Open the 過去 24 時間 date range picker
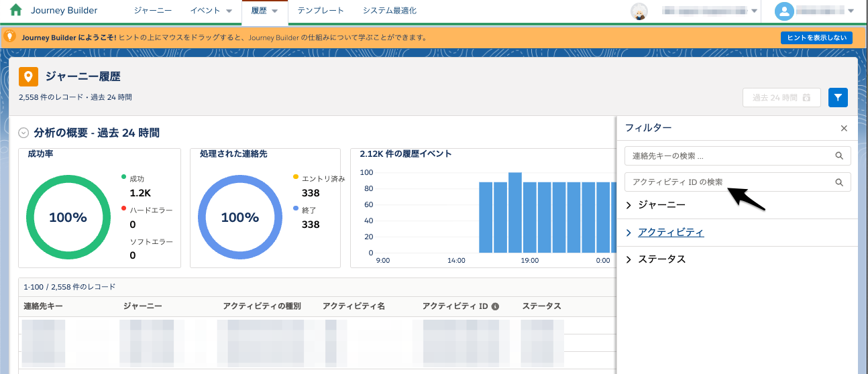868x374 pixels. point(781,98)
